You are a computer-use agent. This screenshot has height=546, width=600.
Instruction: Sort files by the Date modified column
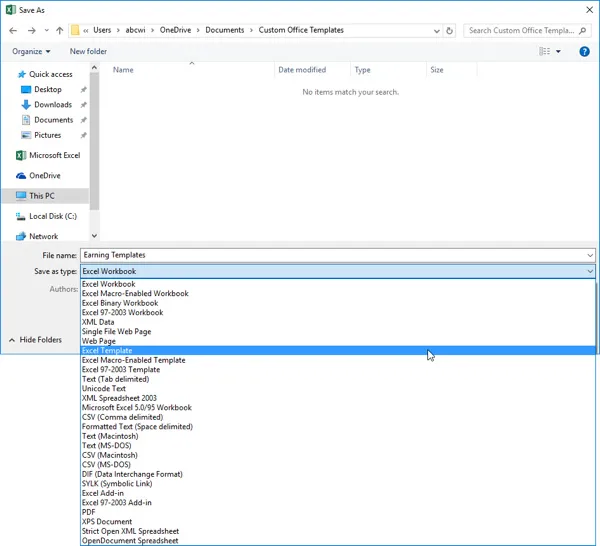(302, 70)
